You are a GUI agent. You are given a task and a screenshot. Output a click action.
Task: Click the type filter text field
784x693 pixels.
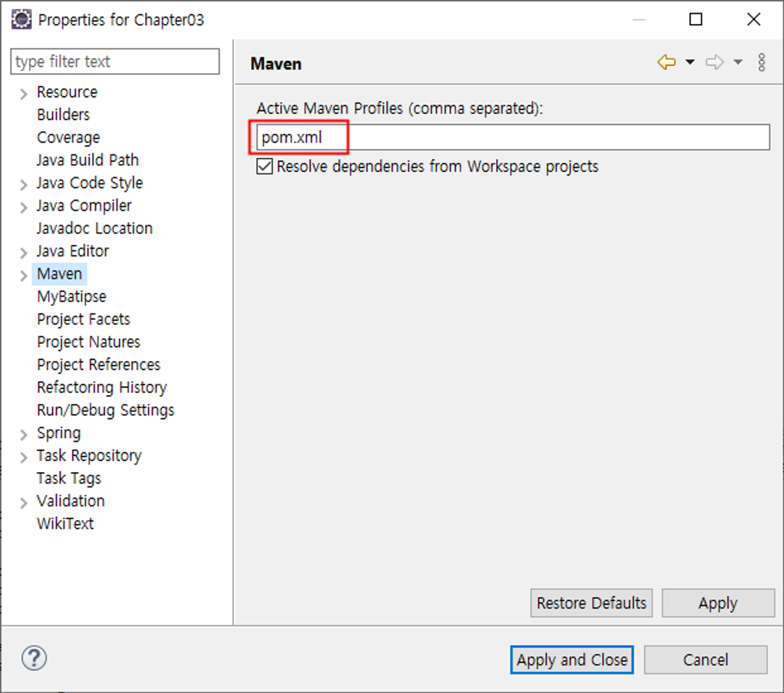[x=115, y=62]
